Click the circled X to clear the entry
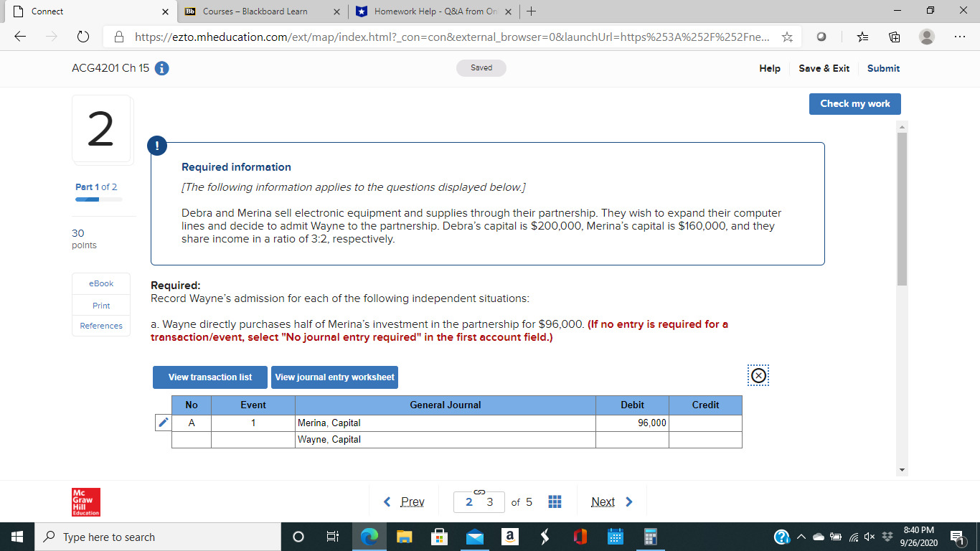Screen dimensions: 980x551 point(758,375)
